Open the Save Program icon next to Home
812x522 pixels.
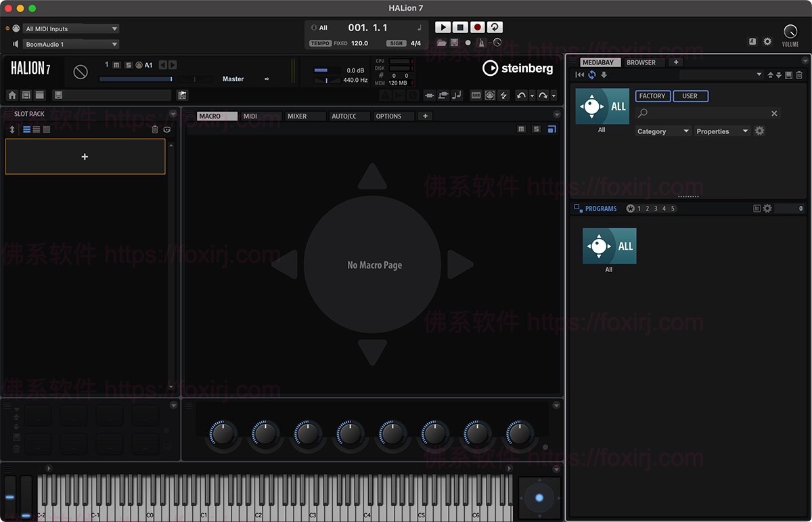pyautogui.click(x=58, y=95)
